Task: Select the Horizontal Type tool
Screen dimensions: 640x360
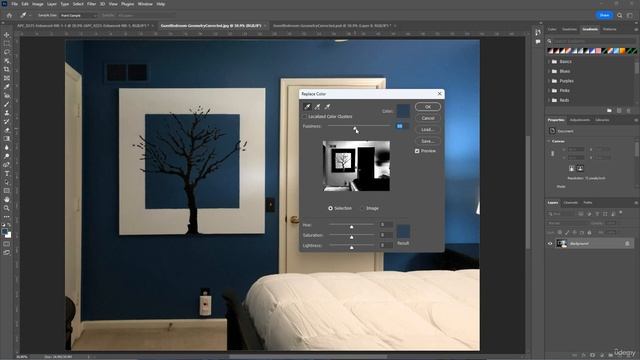Action: [7, 173]
